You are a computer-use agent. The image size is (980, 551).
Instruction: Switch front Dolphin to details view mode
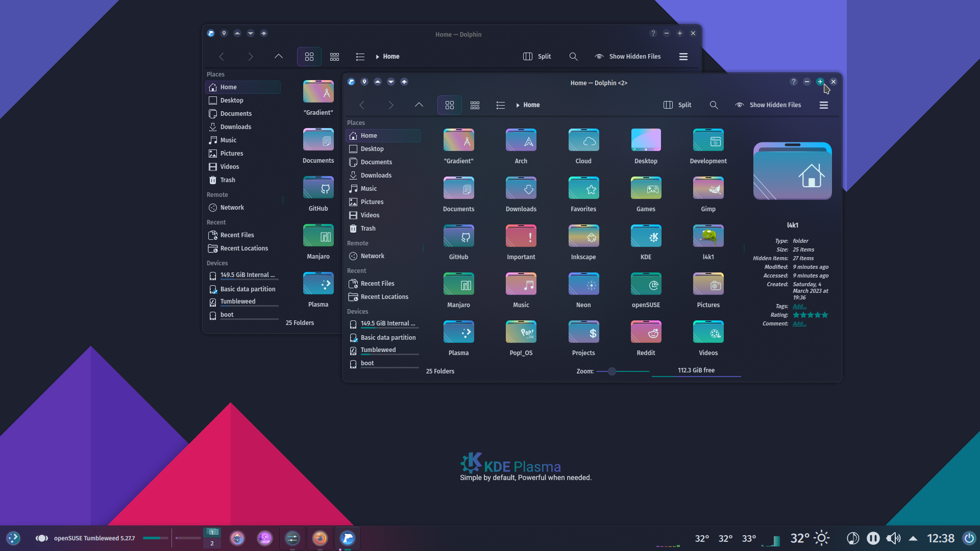click(x=500, y=105)
